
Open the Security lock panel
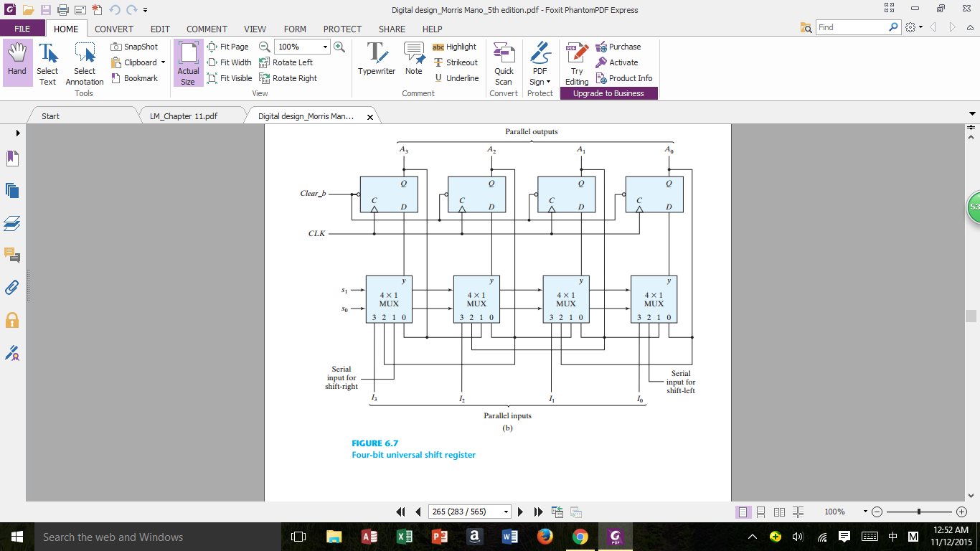12,320
